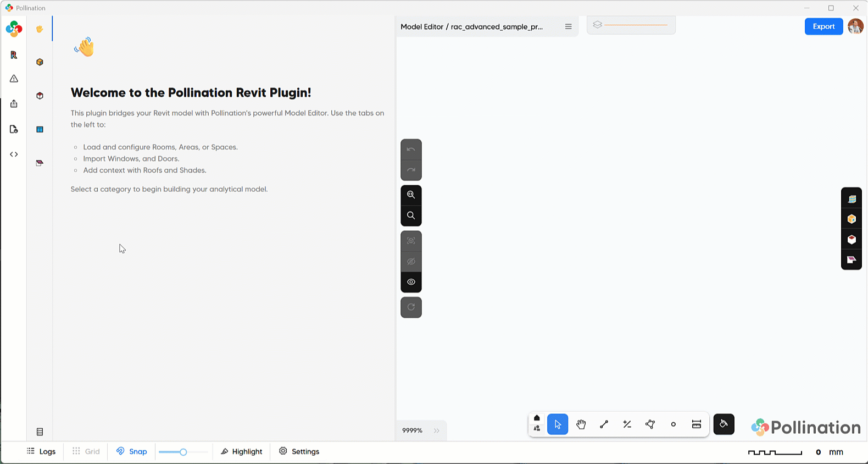The image size is (868, 464).
Task: Open the Revit "R" sidebar tab
Action: (14, 55)
